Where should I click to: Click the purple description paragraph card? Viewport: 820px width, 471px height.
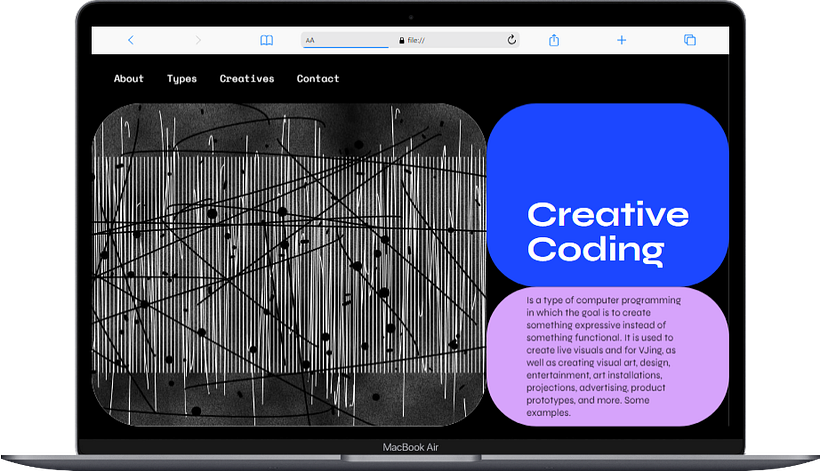tap(608, 357)
